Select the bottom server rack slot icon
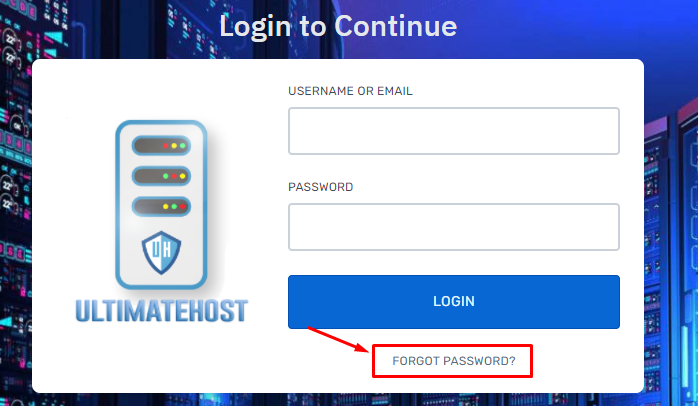 [161, 206]
